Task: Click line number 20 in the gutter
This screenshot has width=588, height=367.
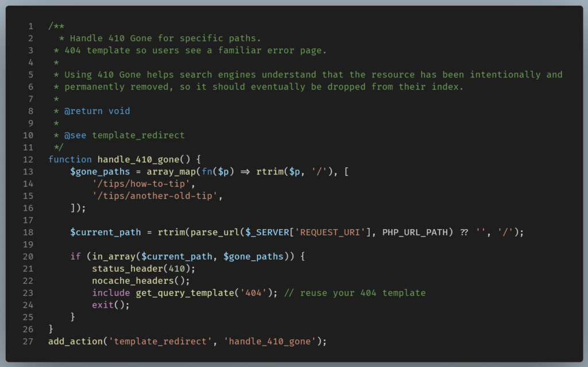Action: 27,256
